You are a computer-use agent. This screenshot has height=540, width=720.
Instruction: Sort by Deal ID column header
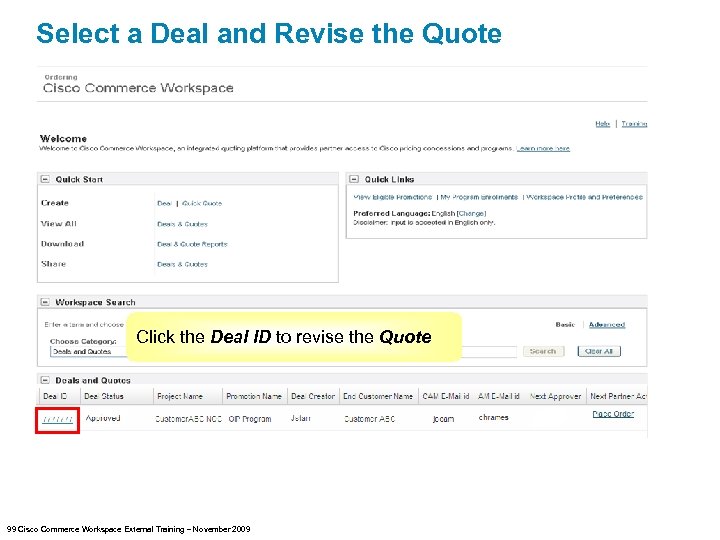click(55, 396)
